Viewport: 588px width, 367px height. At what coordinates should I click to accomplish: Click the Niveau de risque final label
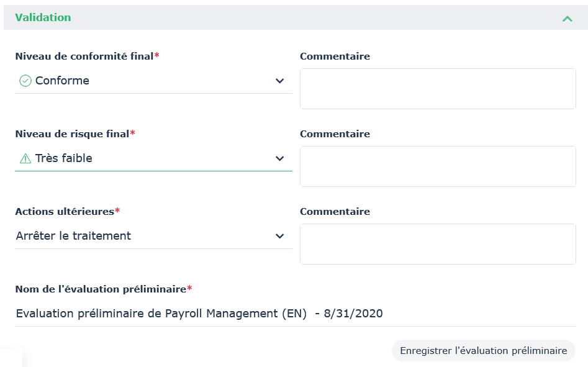click(72, 134)
